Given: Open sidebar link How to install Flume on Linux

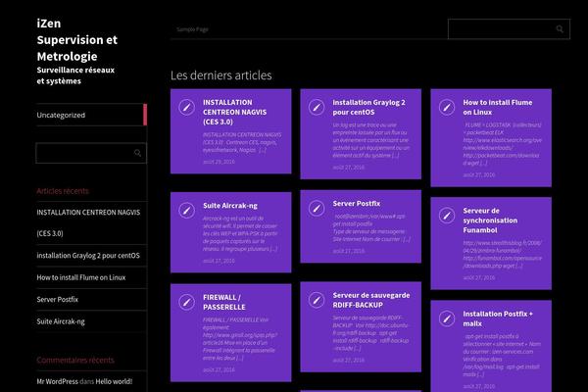Looking at the screenshot, I should [x=81, y=277].
